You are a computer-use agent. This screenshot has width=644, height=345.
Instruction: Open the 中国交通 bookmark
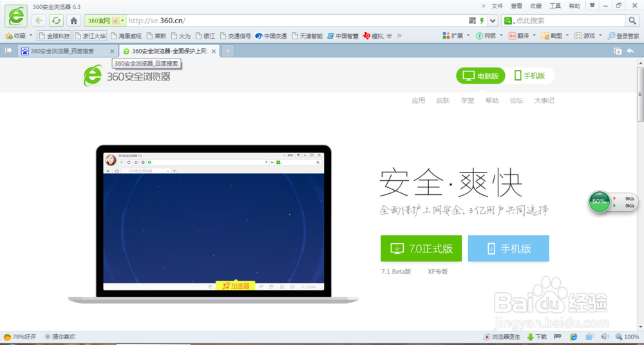(x=270, y=36)
